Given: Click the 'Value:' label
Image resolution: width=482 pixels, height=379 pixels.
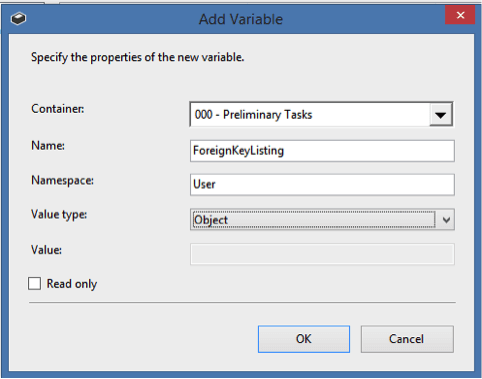Looking at the screenshot, I should tap(46, 250).
